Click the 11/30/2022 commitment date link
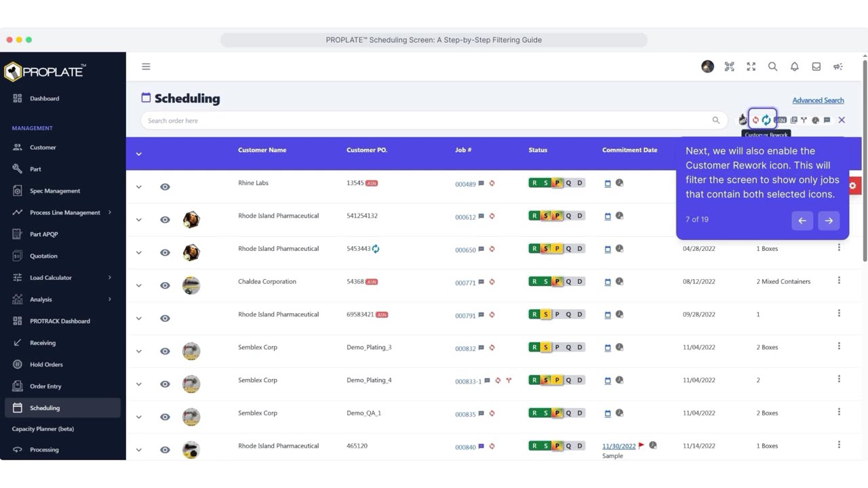868x488 pixels. point(619,446)
